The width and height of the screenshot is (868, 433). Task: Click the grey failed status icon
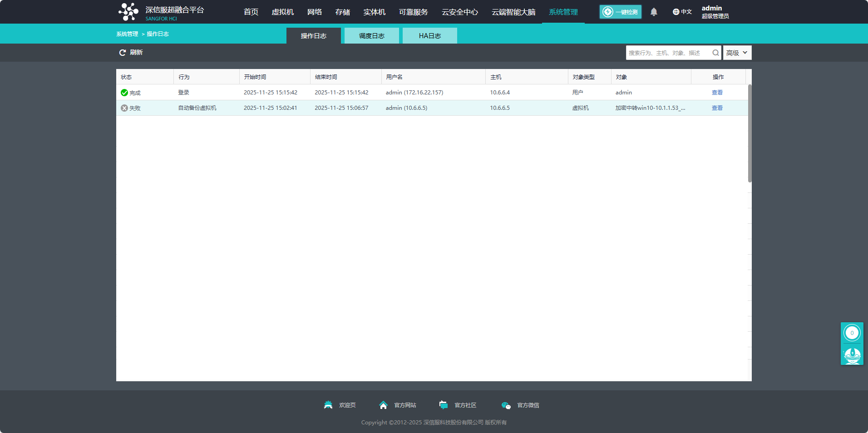coord(124,108)
